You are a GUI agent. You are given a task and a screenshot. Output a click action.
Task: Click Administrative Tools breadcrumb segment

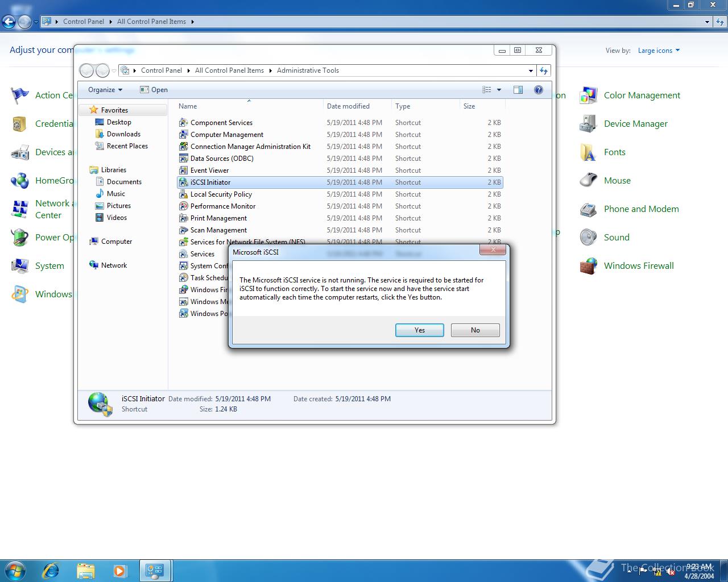(308, 70)
